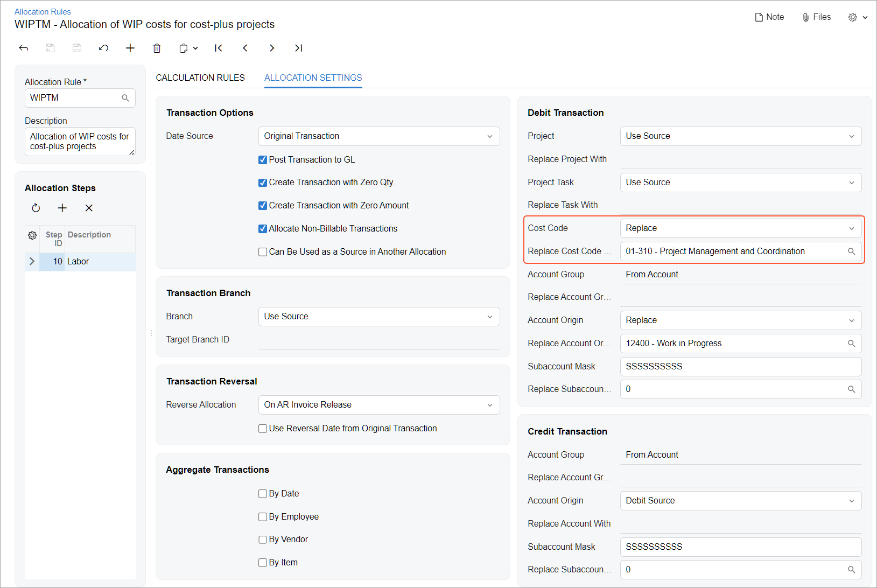Enable Can Be Used as a Source checkbox

pos(263,252)
